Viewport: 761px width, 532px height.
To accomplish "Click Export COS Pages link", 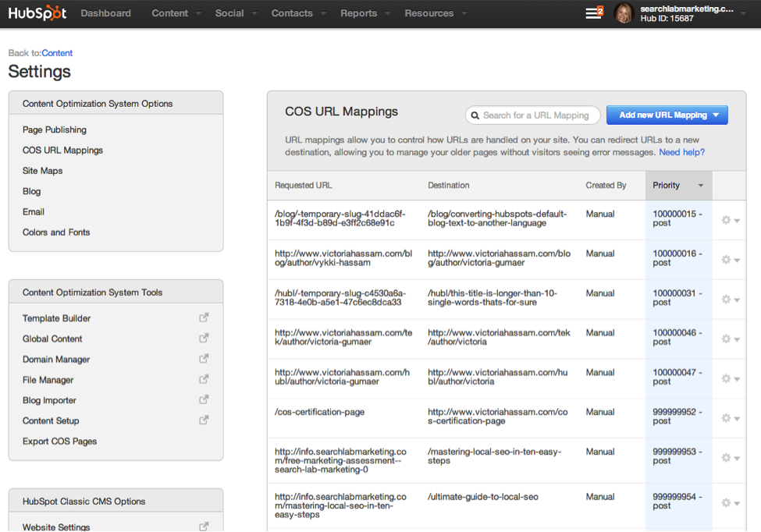I will (x=59, y=442).
